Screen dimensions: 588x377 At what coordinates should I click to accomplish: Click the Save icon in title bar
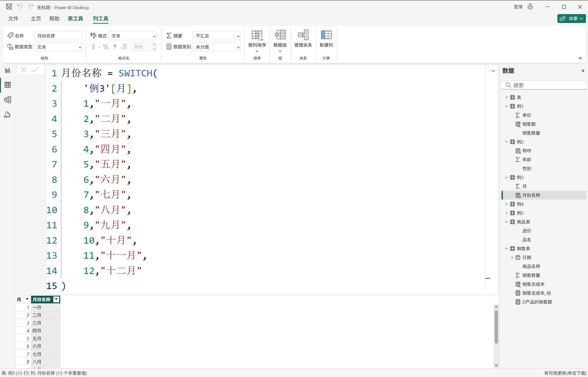coord(9,7)
